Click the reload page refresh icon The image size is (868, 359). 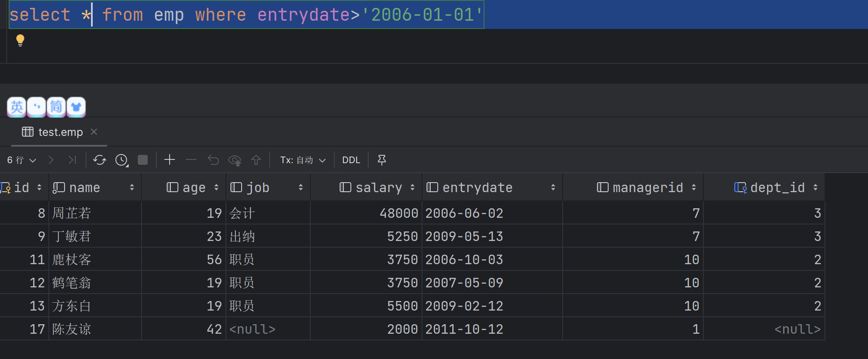100,160
